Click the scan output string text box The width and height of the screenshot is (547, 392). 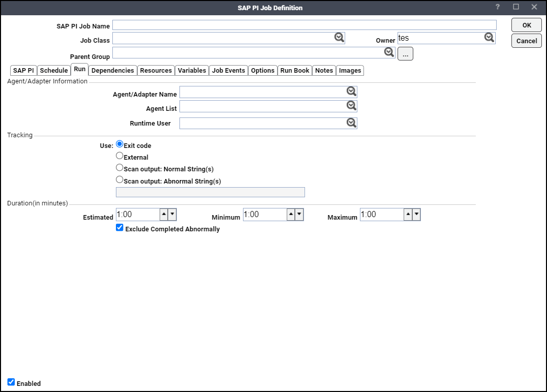210,192
